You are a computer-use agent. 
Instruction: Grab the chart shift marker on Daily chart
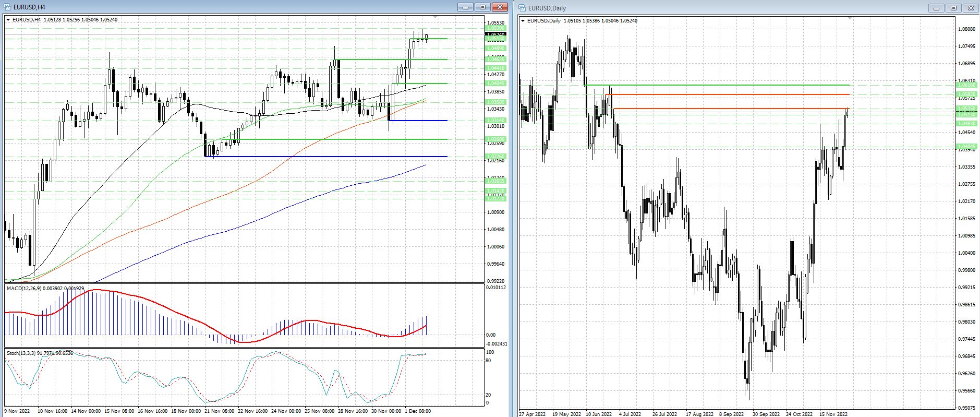pyautogui.click(x=850, y=18)
